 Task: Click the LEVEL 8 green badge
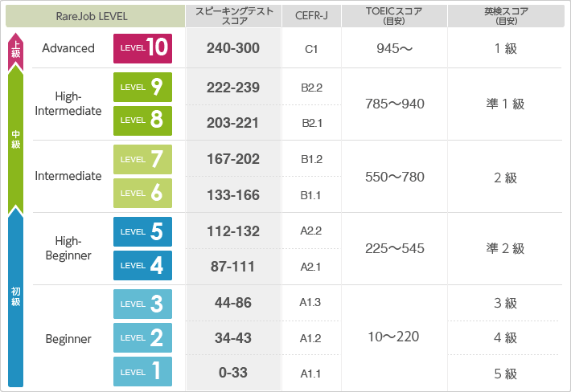[x=142, y=120]
